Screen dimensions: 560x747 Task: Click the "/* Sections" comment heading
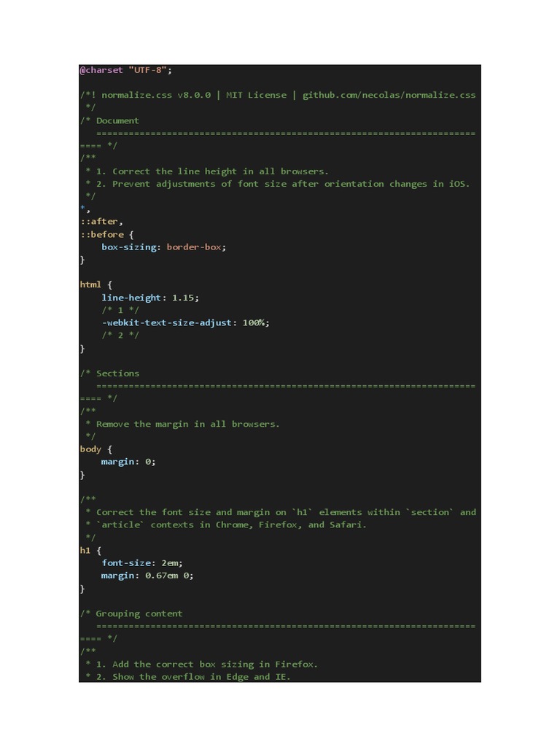click(109, 373)
